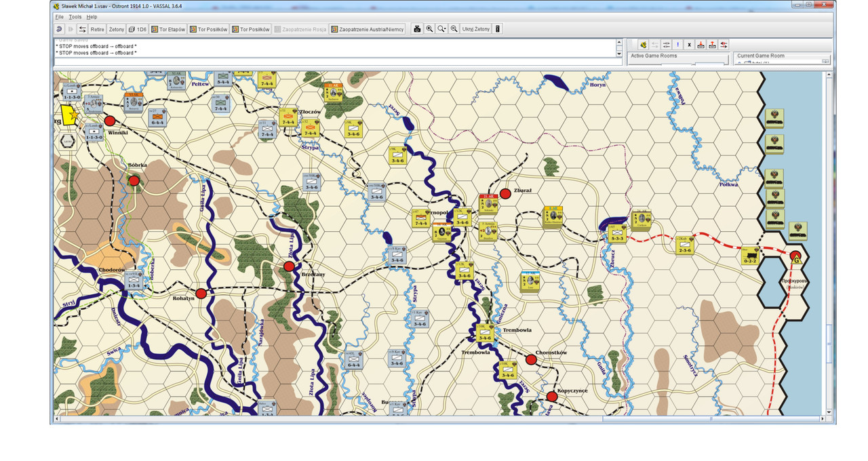This screenshot has height=461, width=868.
Task: Click the Ukryj Żetony button
Action: coord(475,29)
